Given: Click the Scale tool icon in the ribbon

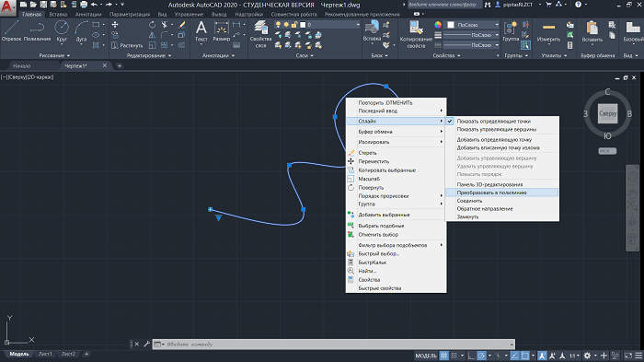Looking at the screenshot, I should [152, 45].
